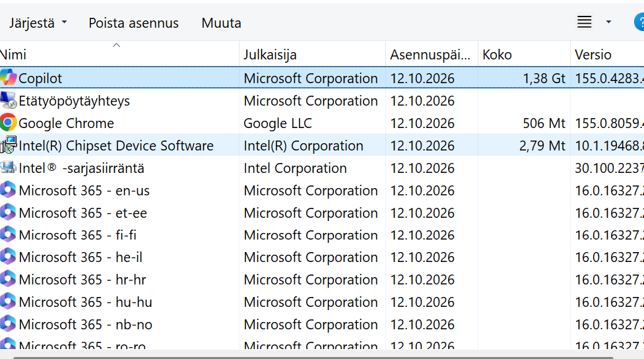Click the version 30.100.2237 cell
Viewport: 644px width, 359px height.
(x=609, y=168)
